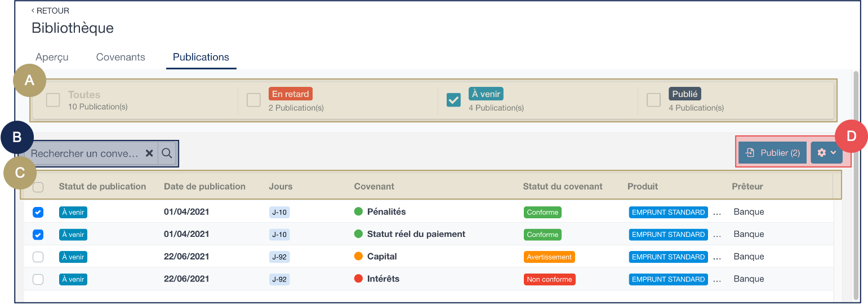Viewport: 868px width, 304px height.
Task: Uncheck the À venir filter checkbox
Action: (x=453, y=100)
